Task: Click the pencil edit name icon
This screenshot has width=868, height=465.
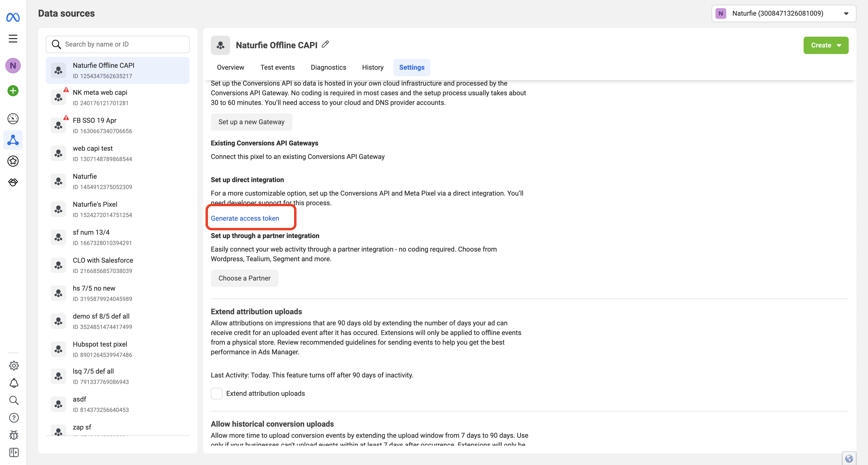Action: [x=325, y=44]
